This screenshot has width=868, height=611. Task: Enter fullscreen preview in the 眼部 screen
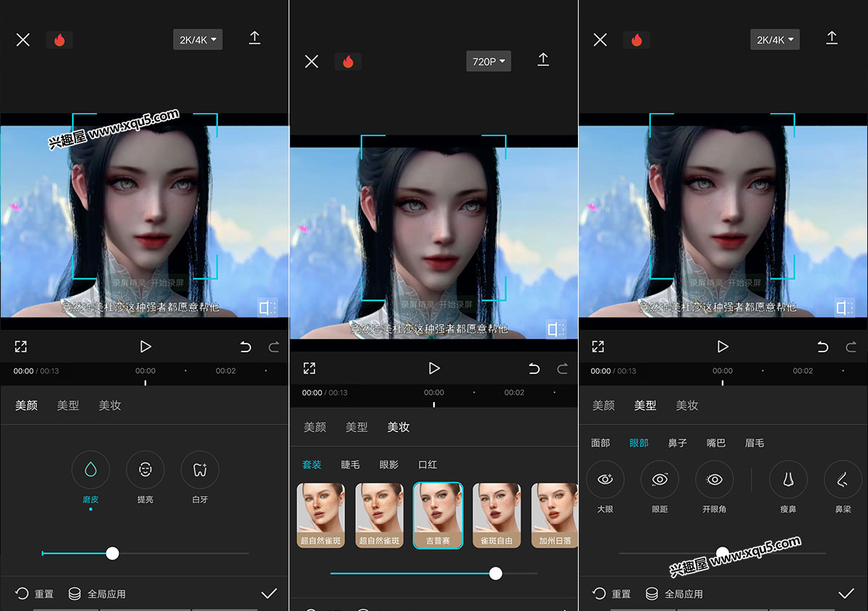(x=598, y=347)
